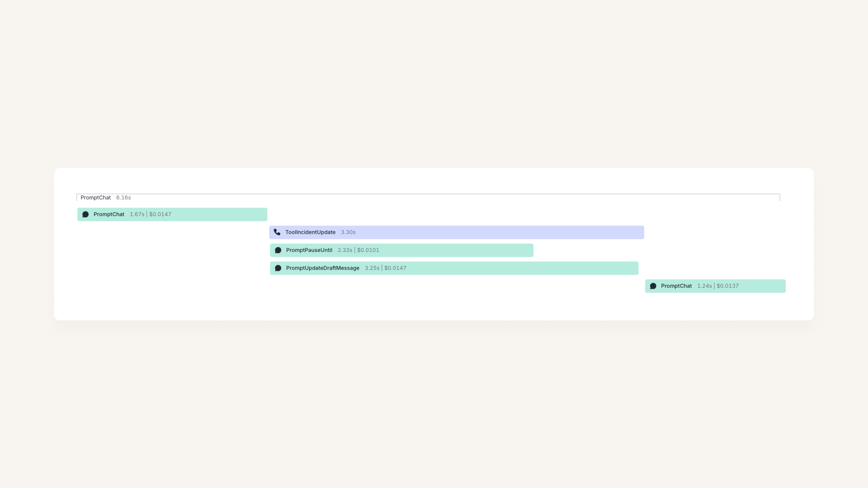Click the right end of the PromptPauseUntil bar
The image size is (868, 488).
(x=530, y=250)
